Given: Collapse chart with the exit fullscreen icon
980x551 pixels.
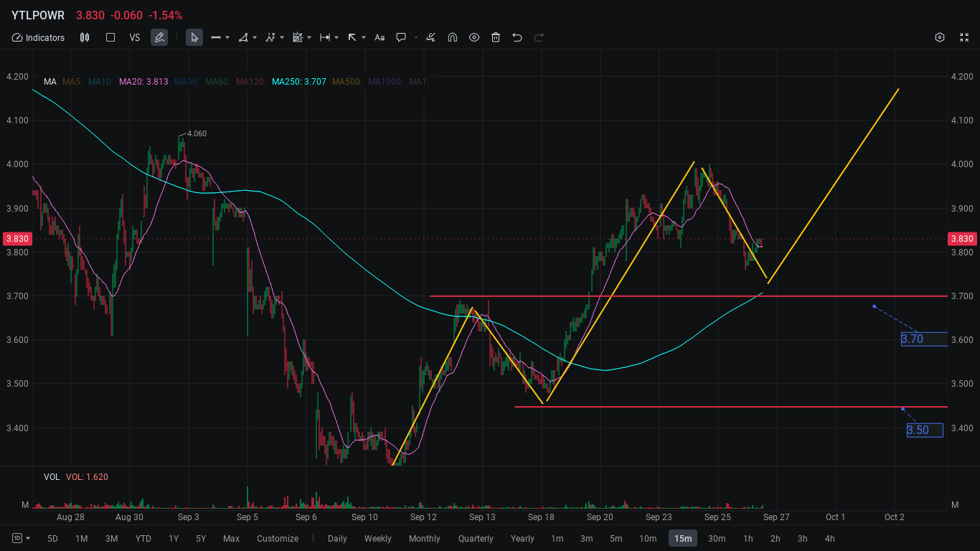Looking at the screenshot, I should pyautogui.click(x=964, y=37).
